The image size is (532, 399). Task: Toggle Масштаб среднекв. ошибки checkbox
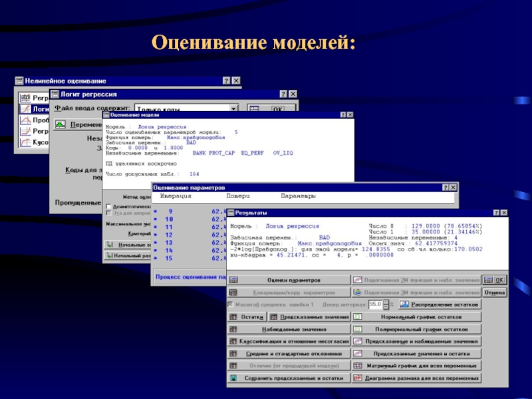pyautogui.click(x=230, y=305)
